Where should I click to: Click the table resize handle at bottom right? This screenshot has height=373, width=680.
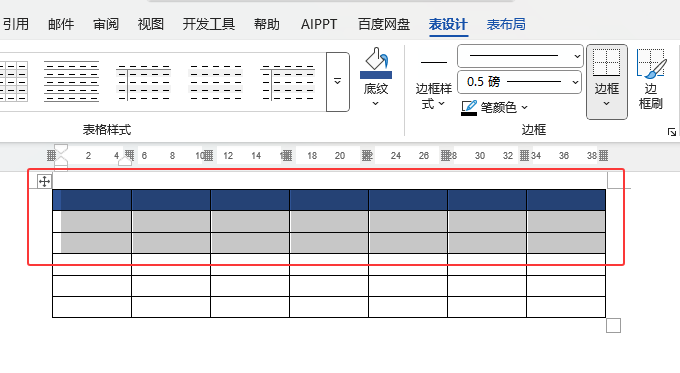click(x=613, y=325)
